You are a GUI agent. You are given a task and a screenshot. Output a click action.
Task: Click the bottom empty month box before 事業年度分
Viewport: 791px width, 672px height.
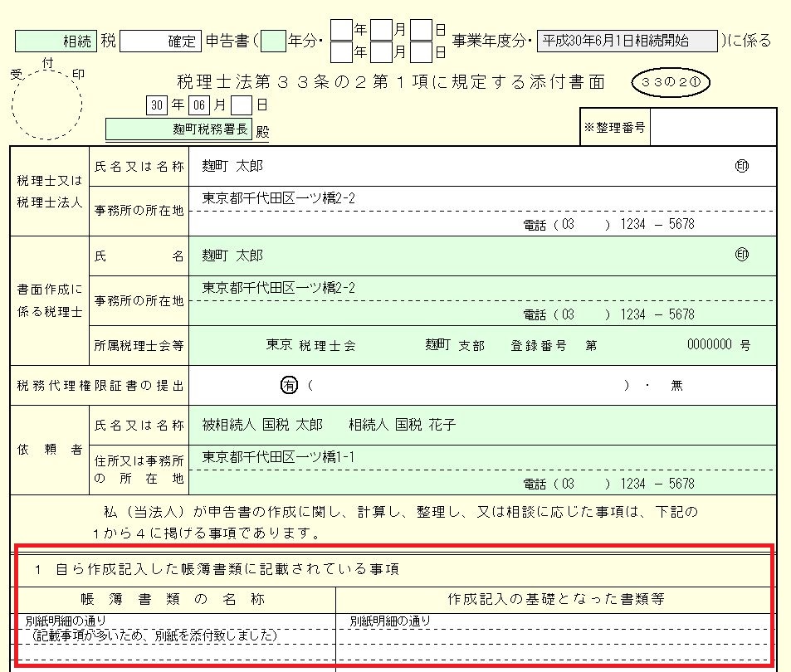point(381,52)
